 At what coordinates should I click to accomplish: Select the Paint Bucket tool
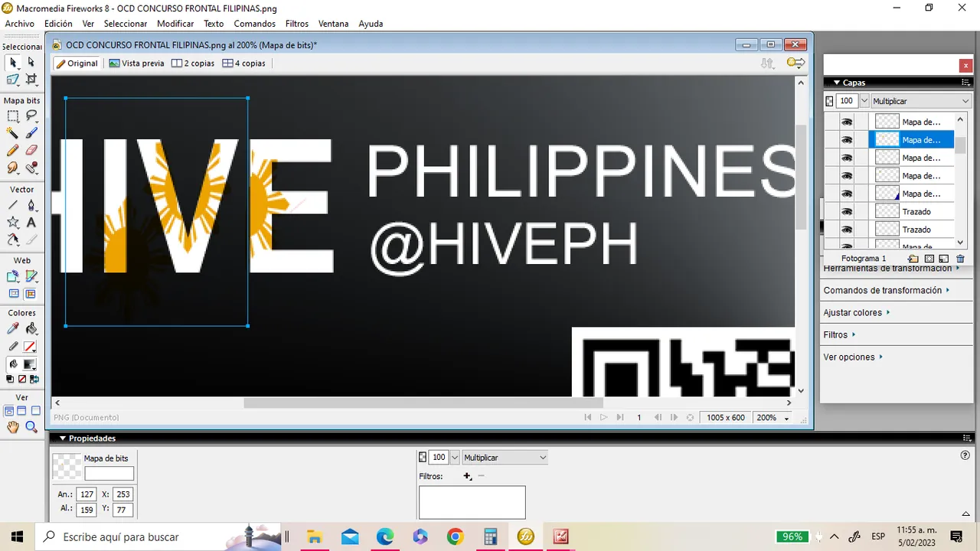31,328
